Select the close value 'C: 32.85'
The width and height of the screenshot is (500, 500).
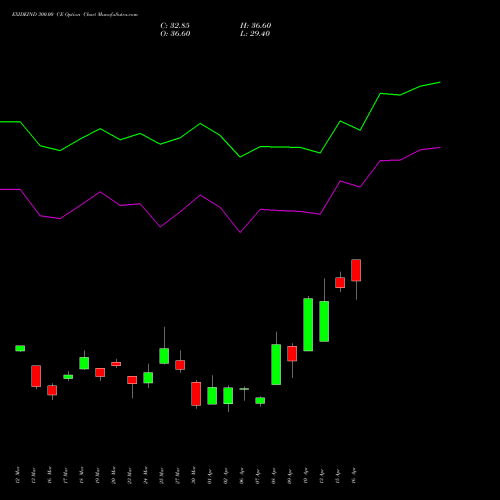point(175,26)
